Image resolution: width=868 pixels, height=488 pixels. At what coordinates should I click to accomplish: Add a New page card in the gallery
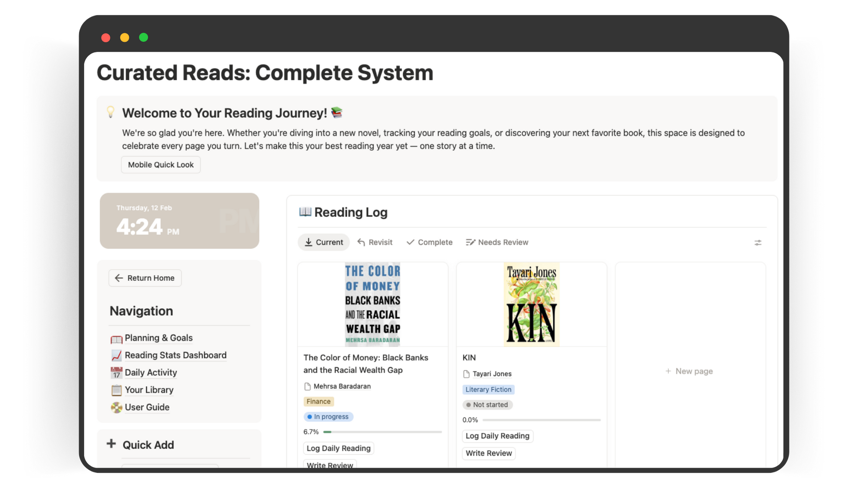(689, 371)
